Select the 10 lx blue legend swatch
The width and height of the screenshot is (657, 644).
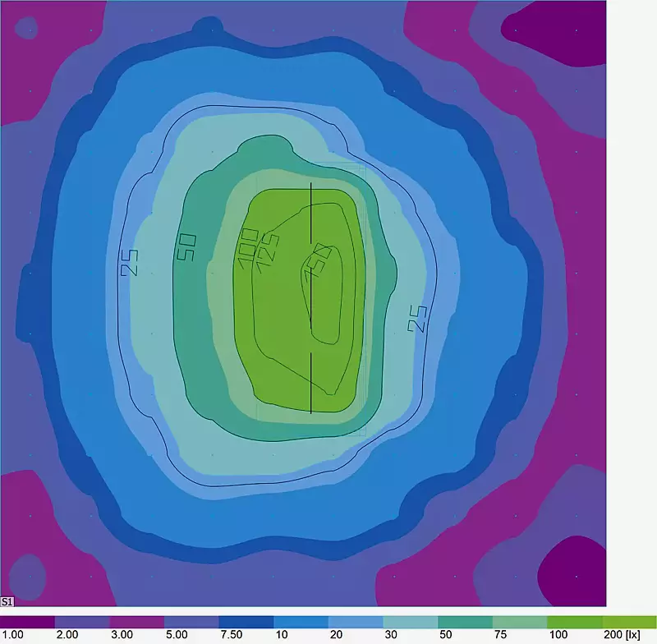point(301,621)
